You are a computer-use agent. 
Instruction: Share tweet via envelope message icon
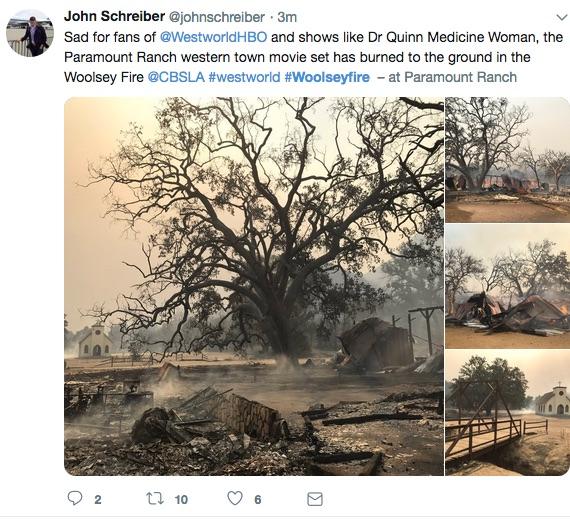coord(315,499)
